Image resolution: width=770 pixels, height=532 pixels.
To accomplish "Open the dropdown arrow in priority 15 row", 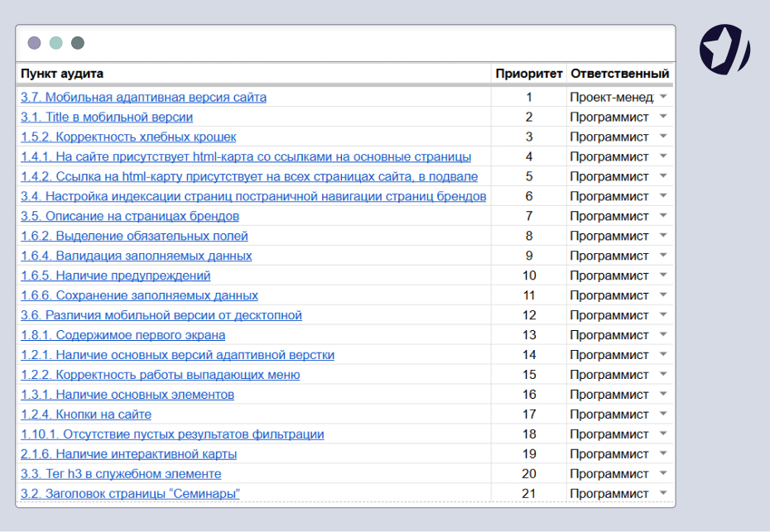I will (x=663, y=374).
